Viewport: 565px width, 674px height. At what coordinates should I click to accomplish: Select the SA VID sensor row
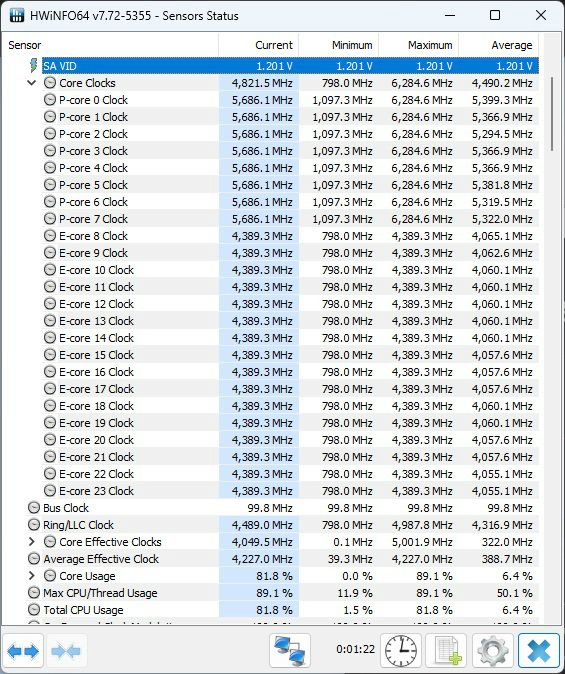coord(290,66)
